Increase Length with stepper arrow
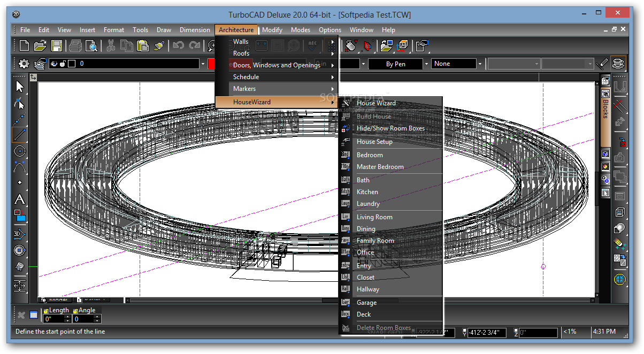This screenshot has width=644, height=354. click(67, 317)
